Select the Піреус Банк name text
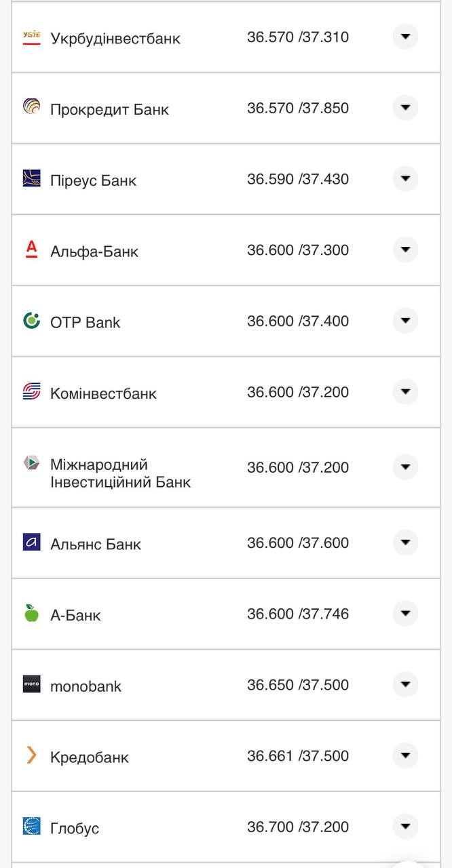Image resolution: width=452 pixels, height=868 pixels. point(94,181)
